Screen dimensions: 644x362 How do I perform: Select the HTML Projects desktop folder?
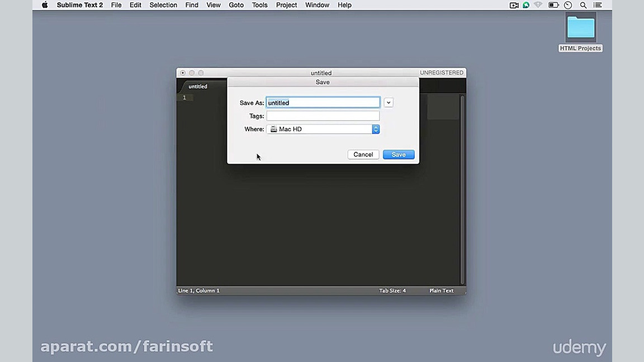click(580, 32)
